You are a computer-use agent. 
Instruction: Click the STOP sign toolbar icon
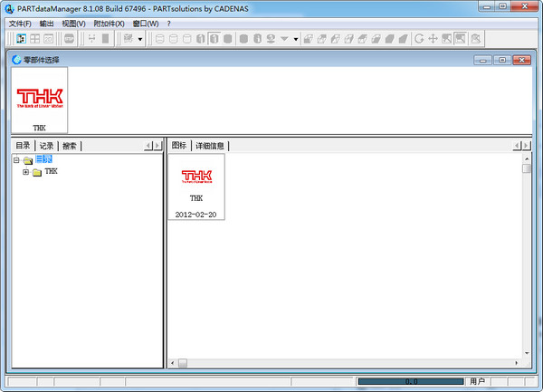[70, 38]
